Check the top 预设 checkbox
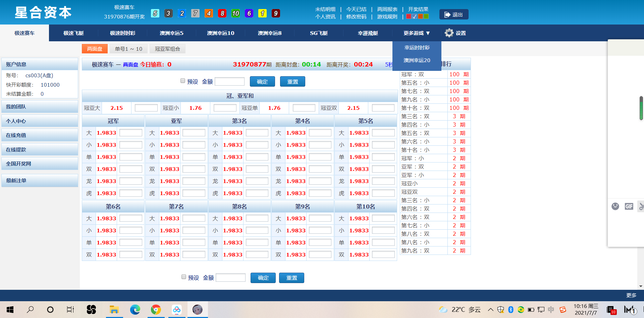 (183, 81)
